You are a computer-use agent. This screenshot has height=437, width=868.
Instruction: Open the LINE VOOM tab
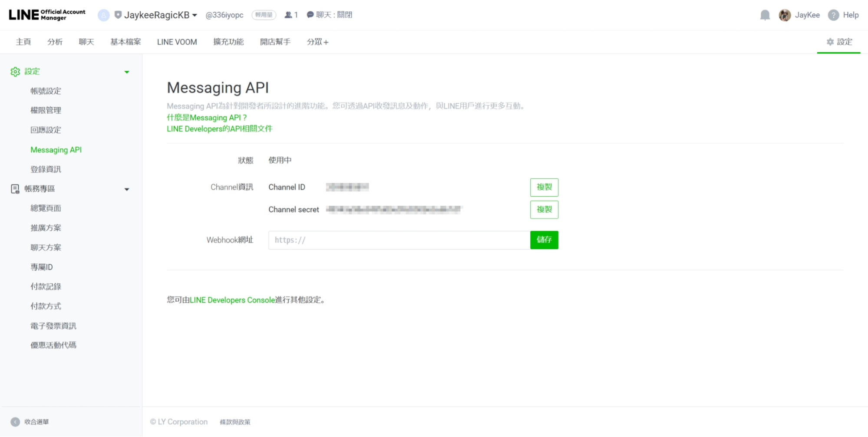click(x=177, y=42)
